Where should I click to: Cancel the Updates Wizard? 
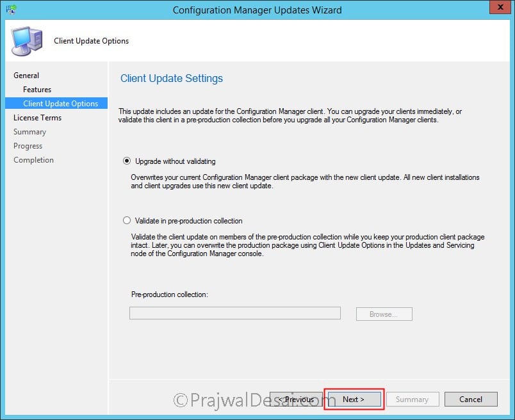(471, 399)
